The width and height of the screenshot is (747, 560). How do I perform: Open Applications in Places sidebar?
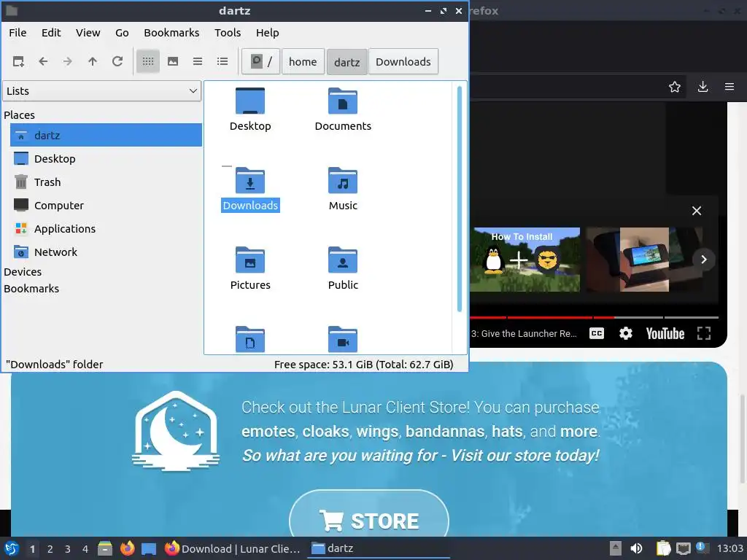coord(107,228)
